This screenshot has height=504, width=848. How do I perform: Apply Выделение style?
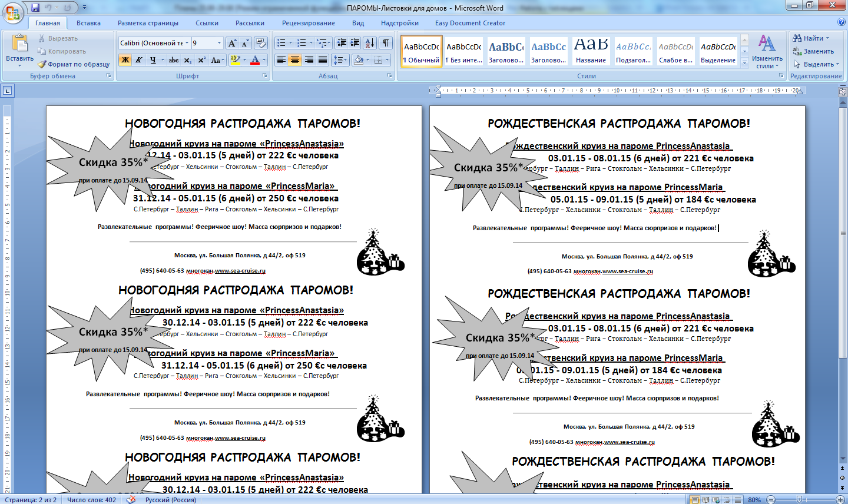tap(718, 51)
